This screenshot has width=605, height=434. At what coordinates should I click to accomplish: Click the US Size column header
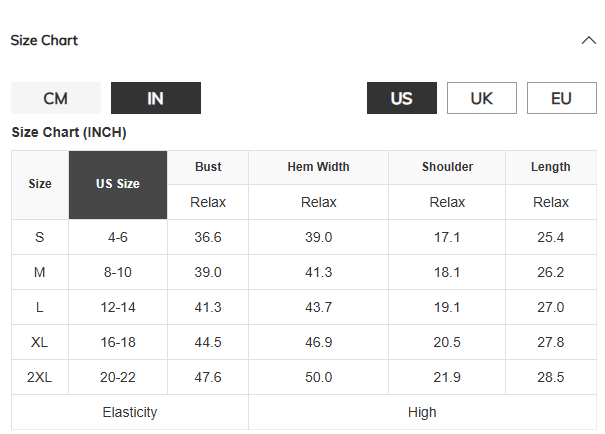(118, 184)
